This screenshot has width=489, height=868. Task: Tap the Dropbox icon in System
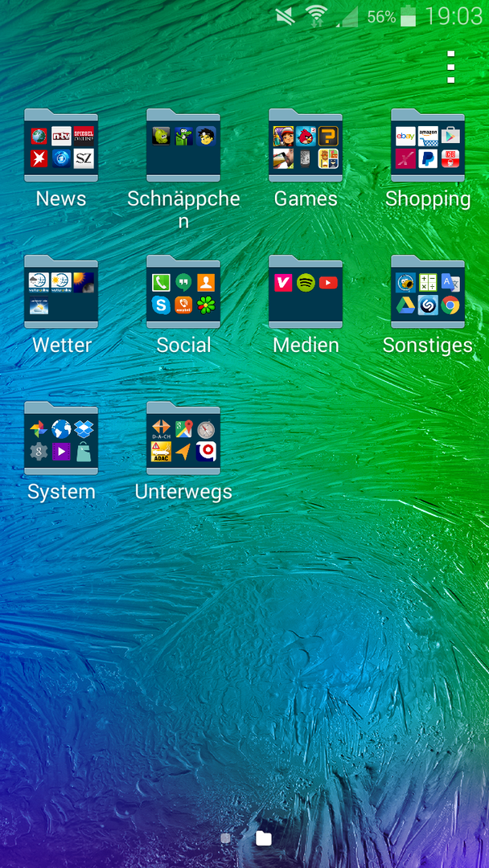tap(84, 429)
